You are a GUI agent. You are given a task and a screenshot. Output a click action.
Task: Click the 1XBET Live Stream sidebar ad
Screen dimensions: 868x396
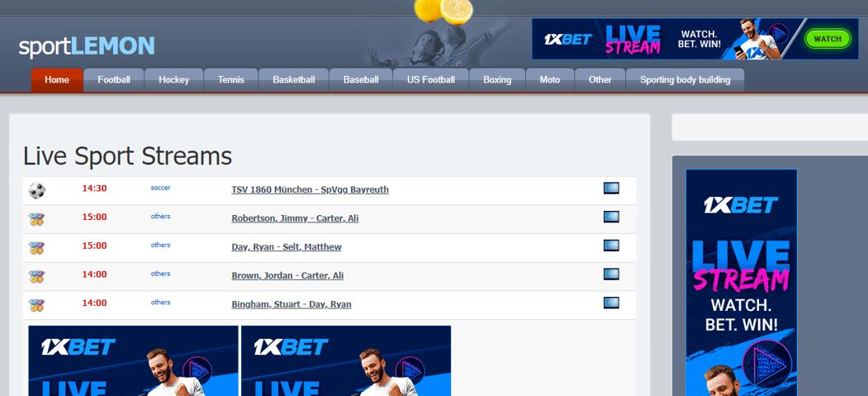pos(741,281)
